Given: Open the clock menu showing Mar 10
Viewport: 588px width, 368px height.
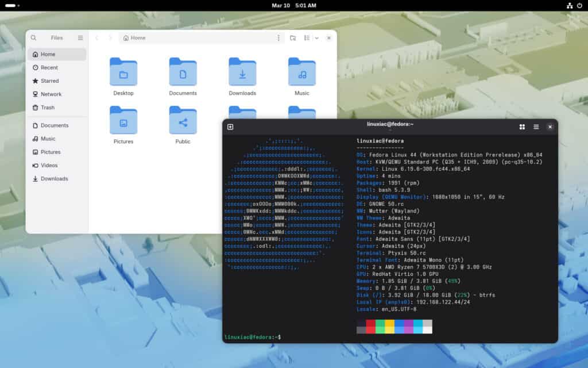Looking at the screenshot, I should click(294, 5).
